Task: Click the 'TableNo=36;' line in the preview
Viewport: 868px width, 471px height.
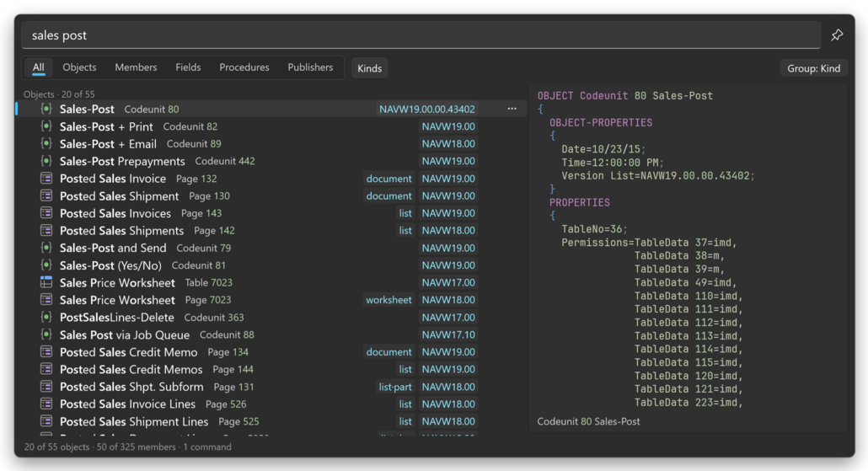Action: (x=594, y=229)
